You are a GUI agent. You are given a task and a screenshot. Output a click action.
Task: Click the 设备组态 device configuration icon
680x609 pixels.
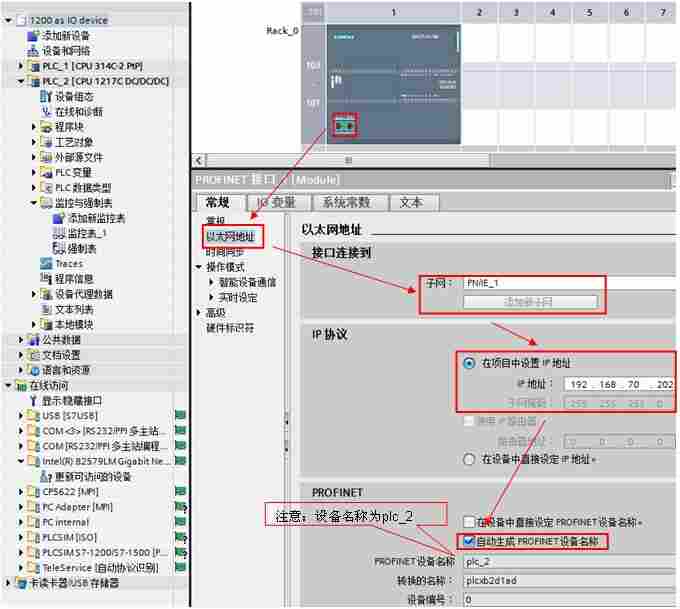(x=46, y=96)
